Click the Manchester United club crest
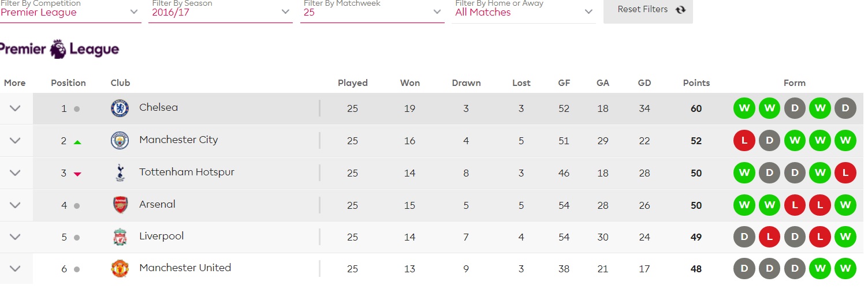The height and width of the screenshot is (289, 868). click(x=120, y=269)
